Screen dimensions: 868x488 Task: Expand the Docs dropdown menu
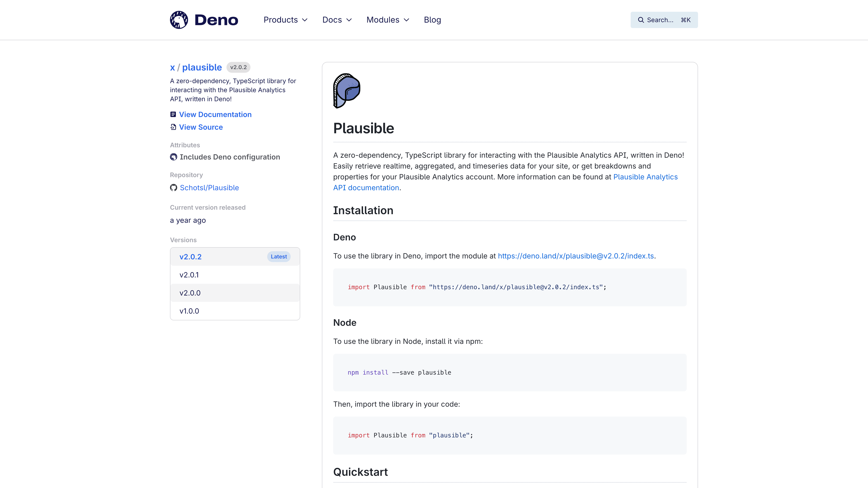337,20
